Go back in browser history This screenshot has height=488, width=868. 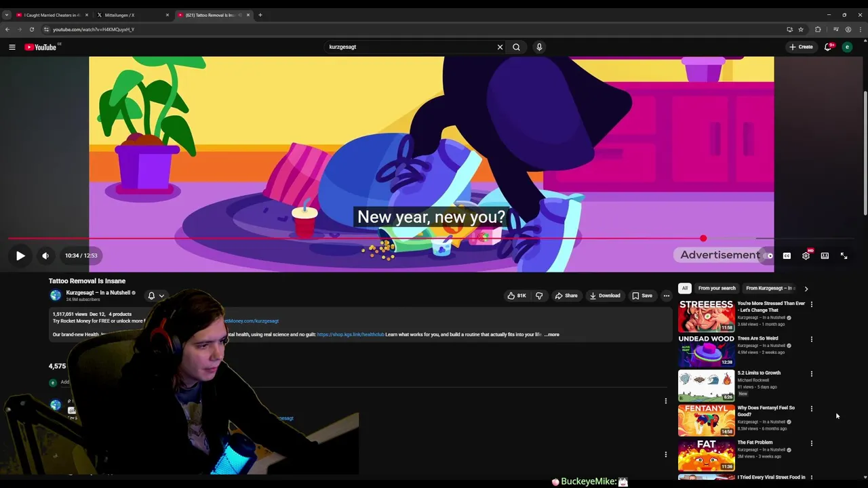pos(7,29)
